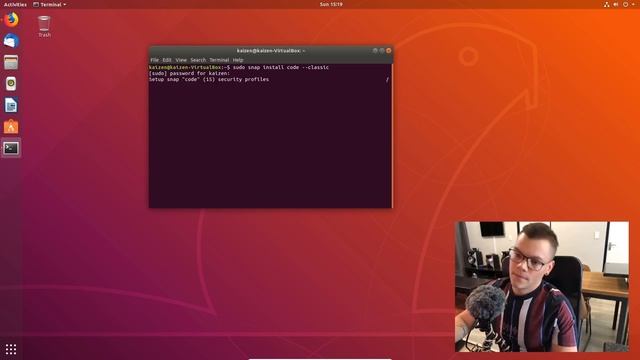Viewport: 640px width, 360px height.
Task: Close the Terminal window
Action: tap(389, 51)
